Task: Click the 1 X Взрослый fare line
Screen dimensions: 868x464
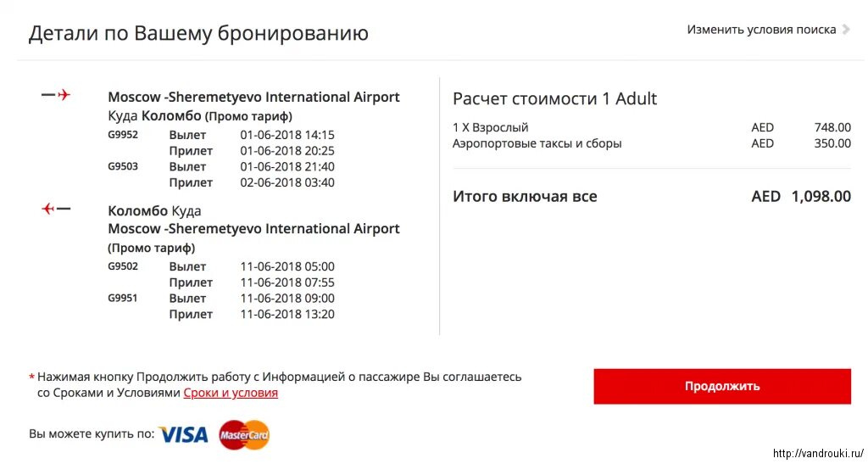Action: [x=652, y=127]
